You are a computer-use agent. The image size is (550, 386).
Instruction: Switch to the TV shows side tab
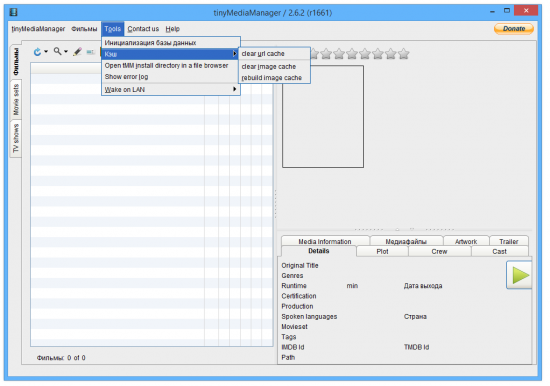tap(16, 138)
